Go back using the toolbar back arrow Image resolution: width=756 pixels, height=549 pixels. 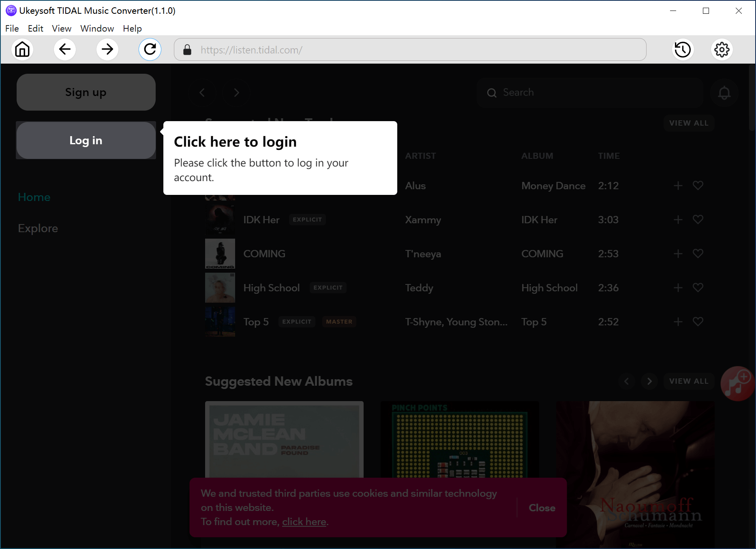pos(65,50)
